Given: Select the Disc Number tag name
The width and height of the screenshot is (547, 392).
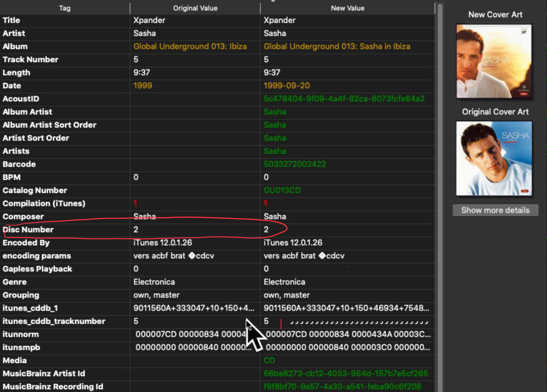Looking at the screenshot, I should pos(28,230).
